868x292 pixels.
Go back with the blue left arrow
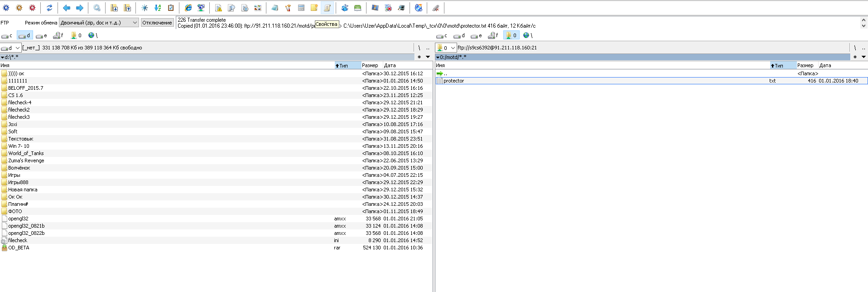67,8
